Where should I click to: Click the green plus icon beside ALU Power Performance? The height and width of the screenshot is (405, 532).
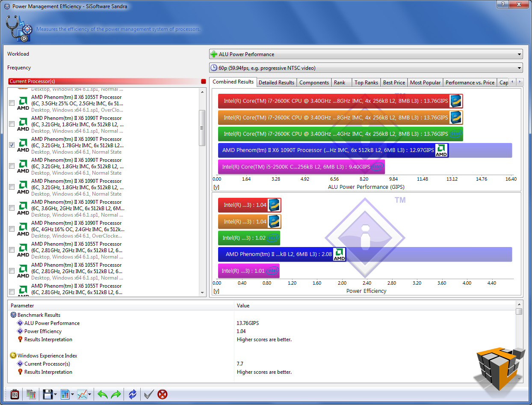tap(214, 54)
